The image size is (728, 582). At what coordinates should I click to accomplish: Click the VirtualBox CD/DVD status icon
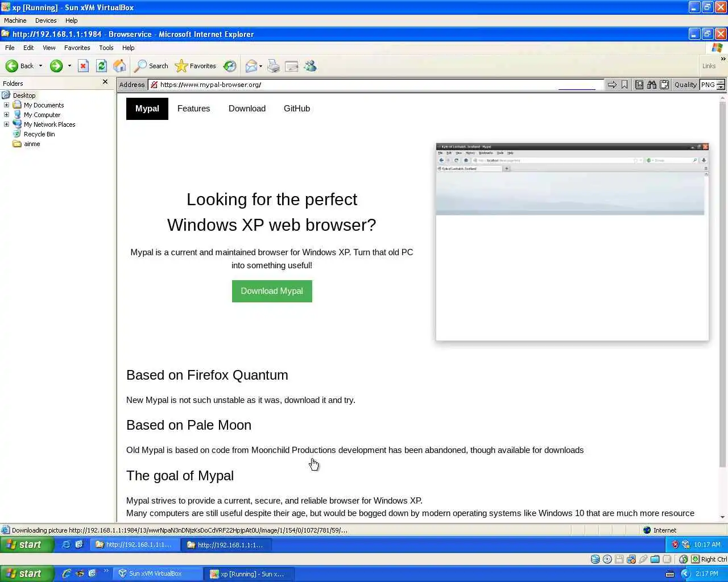tap(607, 559)
